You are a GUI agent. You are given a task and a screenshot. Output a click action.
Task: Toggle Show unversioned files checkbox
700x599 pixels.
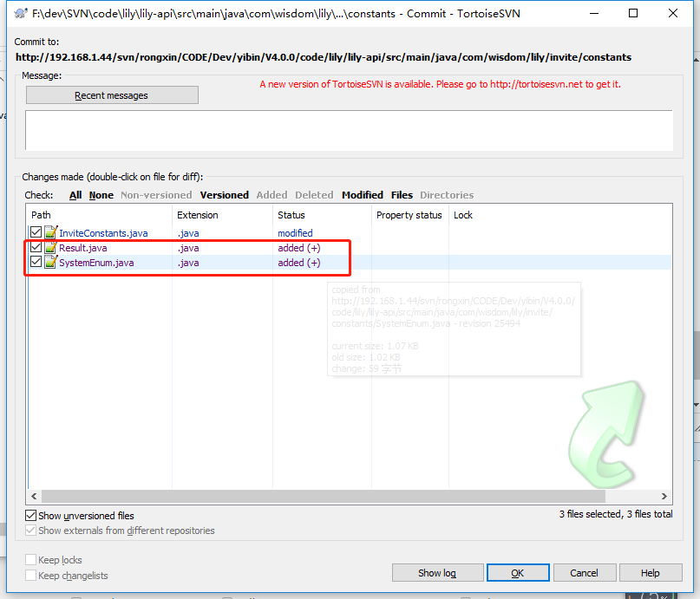click(30, 516)
